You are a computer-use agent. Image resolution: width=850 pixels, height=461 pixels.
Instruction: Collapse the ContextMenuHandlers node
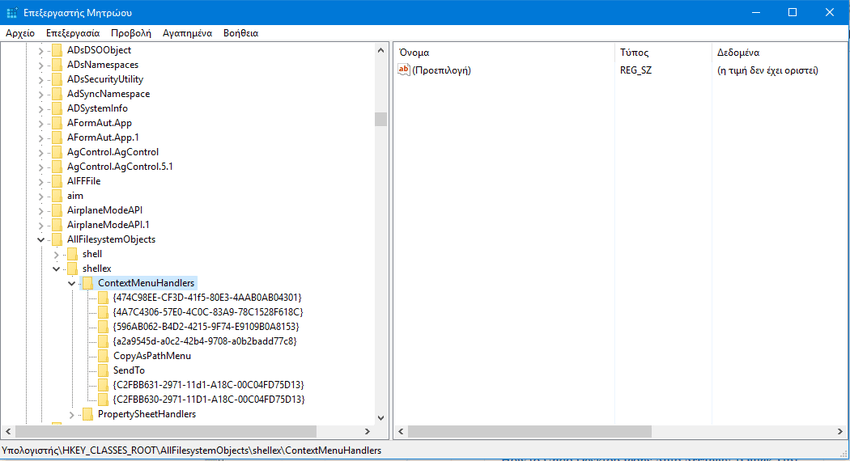(x=72, y=284)
